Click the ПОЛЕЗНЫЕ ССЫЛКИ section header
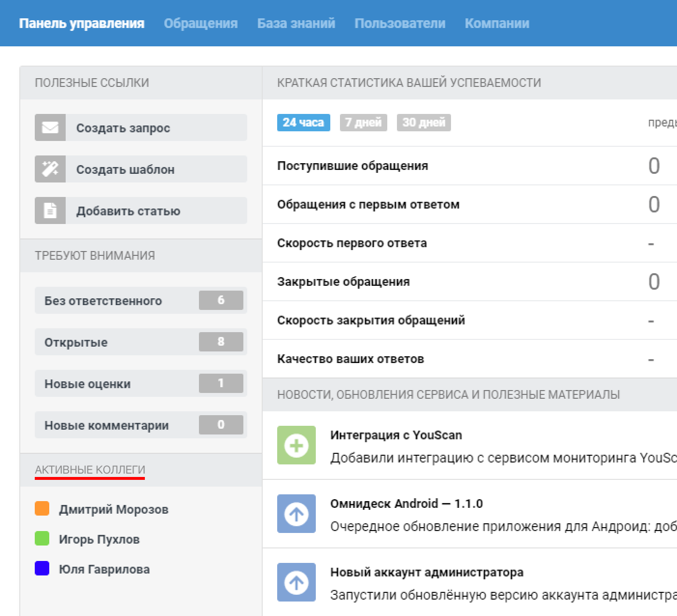The width and height of the screenshot is (677, 616). (x=92, y=83)
